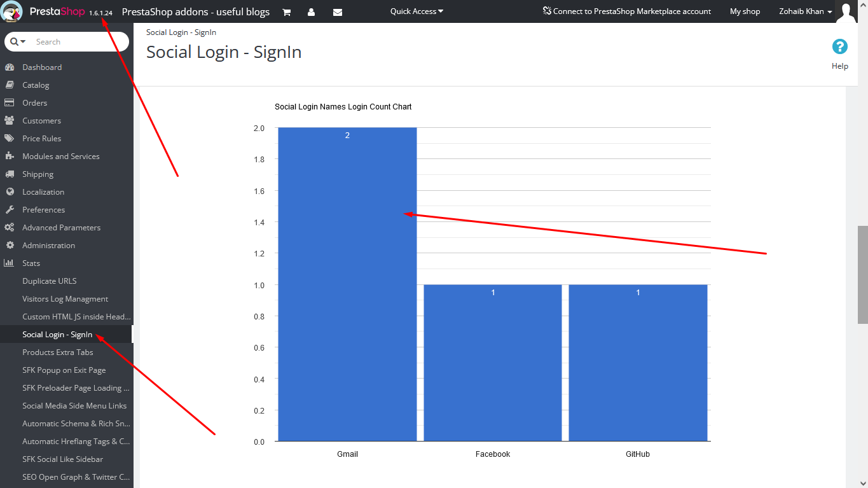Click the Localization globe icon
This screenshot has width=868, height=488.
tap(10, 192)
